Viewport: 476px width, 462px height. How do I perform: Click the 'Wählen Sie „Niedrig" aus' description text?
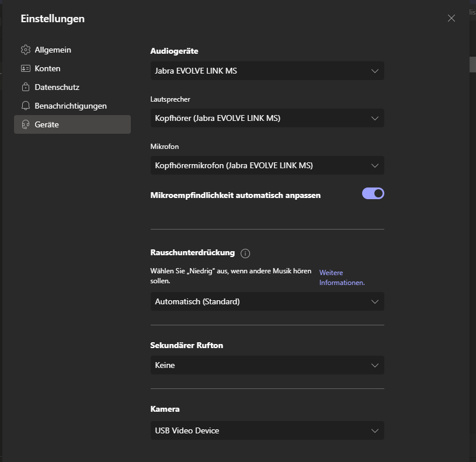point(231,276)
